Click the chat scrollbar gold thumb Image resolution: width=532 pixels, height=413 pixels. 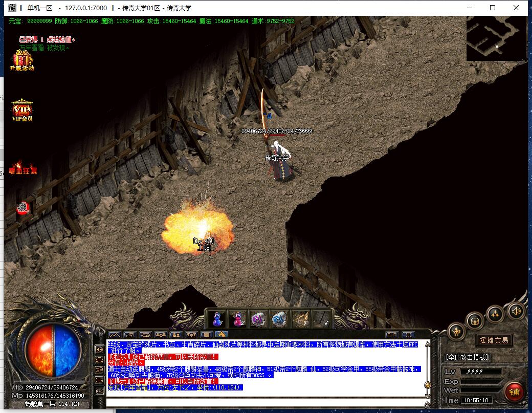click(x=428, y=385)
